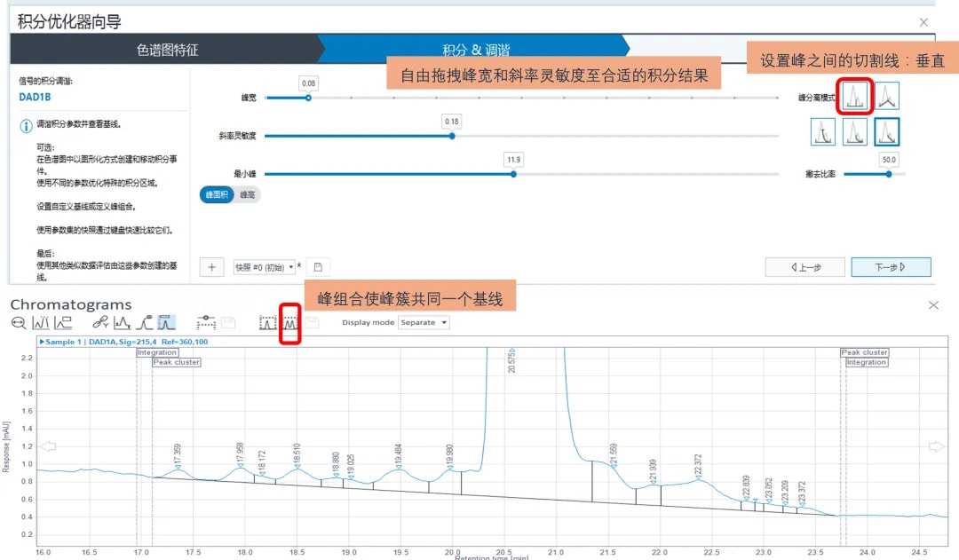Click the 下一步 button

[890, 267]
